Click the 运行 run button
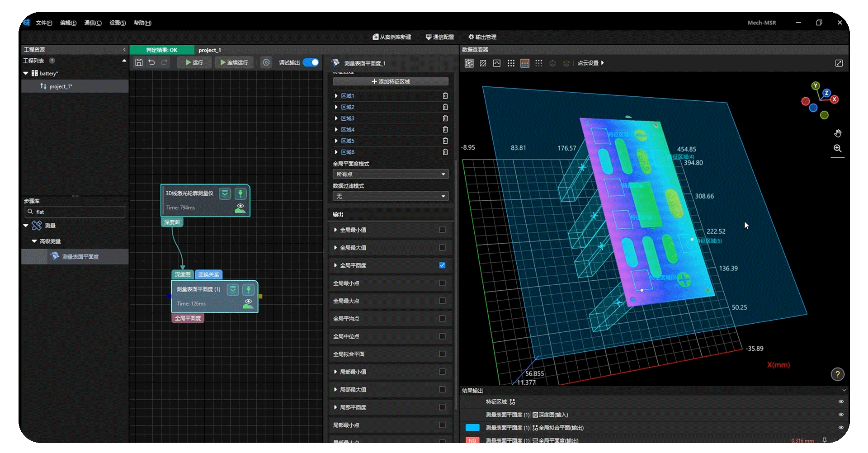Viewport: 868px width, 453px height. [x=194, y=62]
